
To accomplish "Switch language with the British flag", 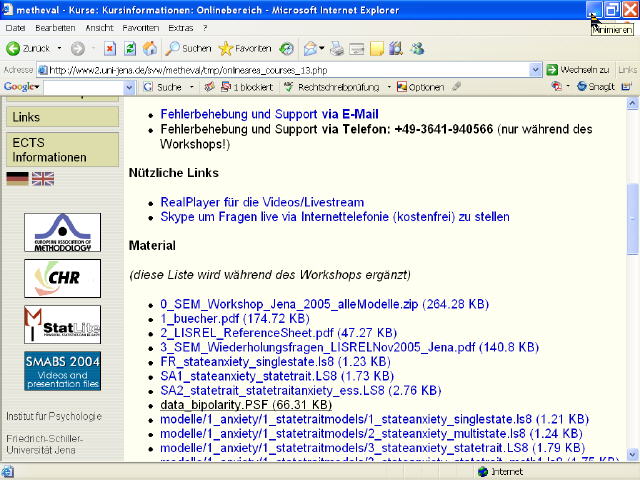I will [x=43, y=179].
